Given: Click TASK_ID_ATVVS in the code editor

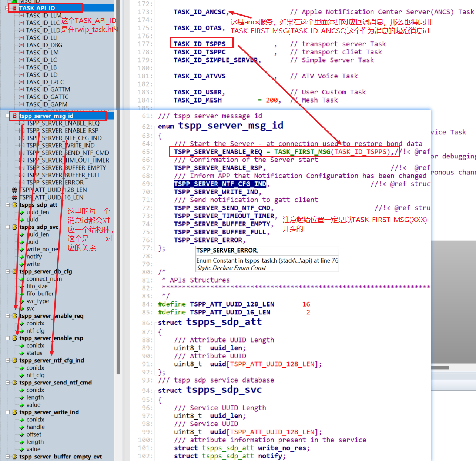Looking at the screenshot, I should 200,76.
